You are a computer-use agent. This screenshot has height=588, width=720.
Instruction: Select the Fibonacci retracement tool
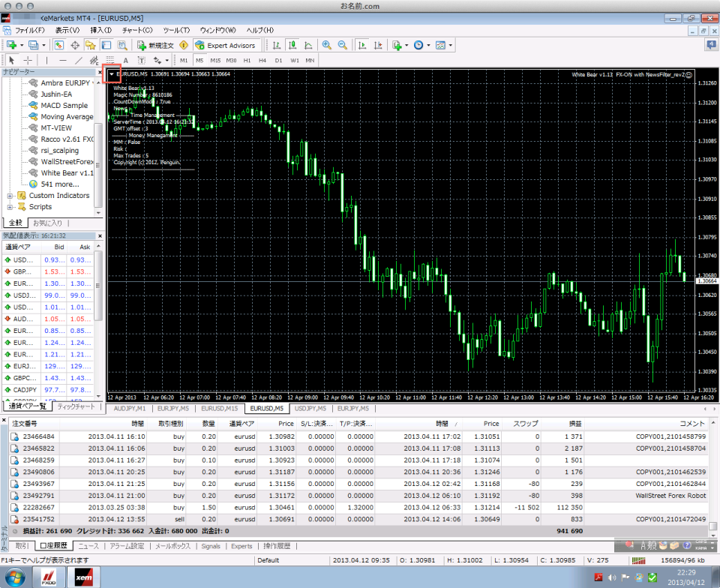(x=110, y=60)
